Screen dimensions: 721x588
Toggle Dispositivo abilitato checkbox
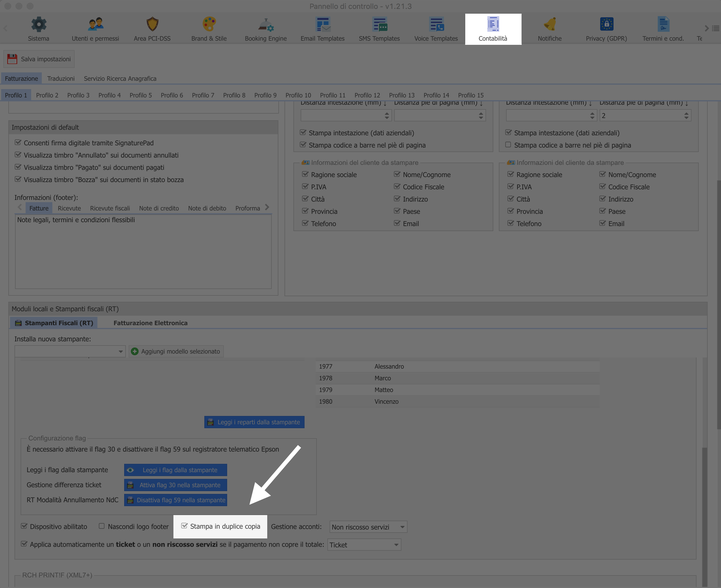(24, 526)
